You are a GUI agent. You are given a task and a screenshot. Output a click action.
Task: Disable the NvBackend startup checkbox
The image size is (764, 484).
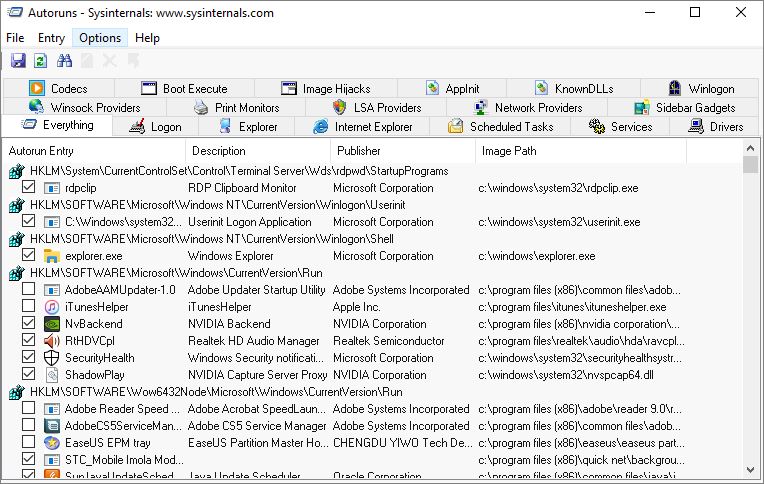29,323
